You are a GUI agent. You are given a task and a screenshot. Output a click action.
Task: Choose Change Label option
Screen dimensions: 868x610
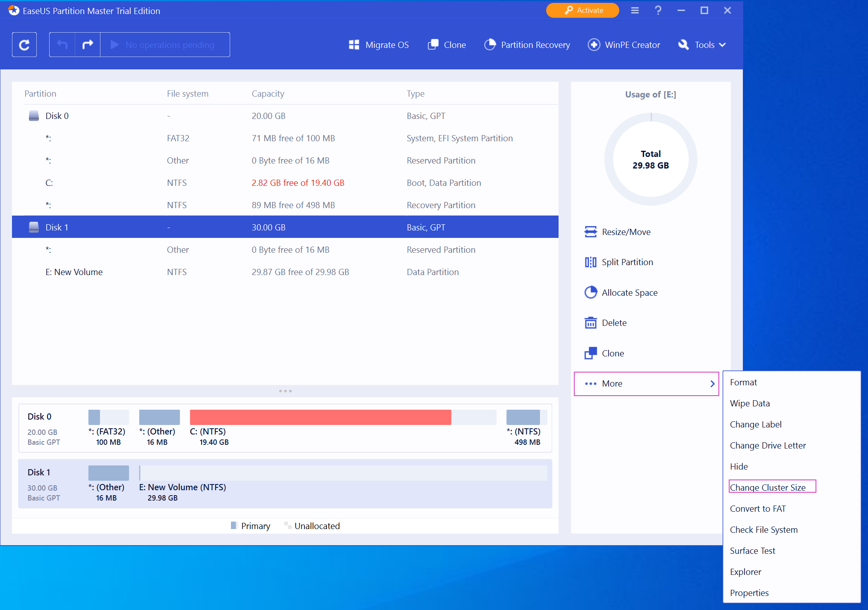tap(756, 425)
